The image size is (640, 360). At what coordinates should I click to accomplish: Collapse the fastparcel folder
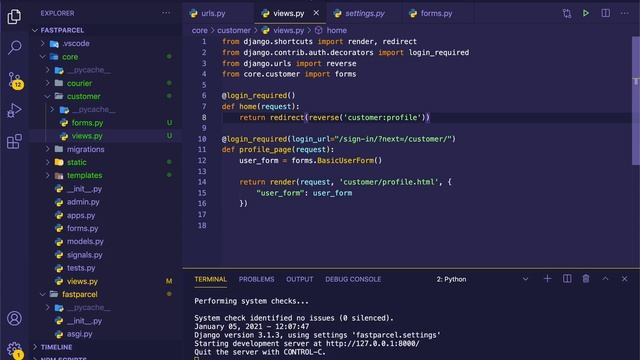tap(43, 294)
